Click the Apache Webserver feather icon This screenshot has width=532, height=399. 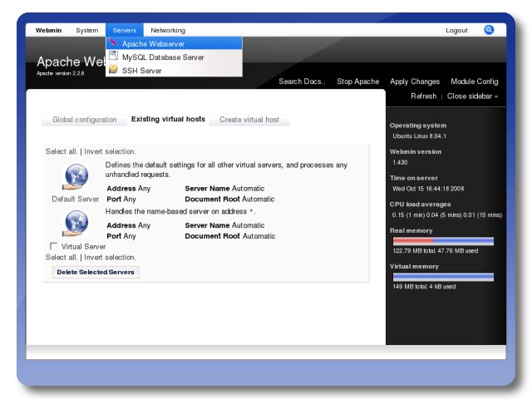tap(113, 43)
